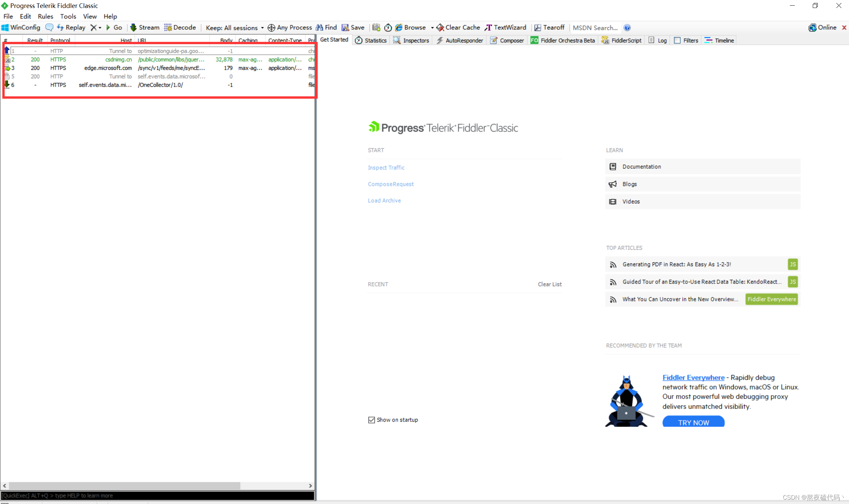Viewport: 849px width, 504px height.
Task: Click the session list horizontal scrollbar
Action: pyautogui.click(x=124, y=486)
